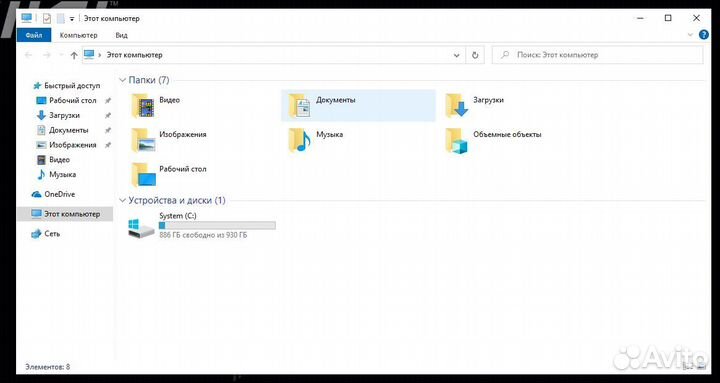Open the Загрузки folder in main pane

475,105
